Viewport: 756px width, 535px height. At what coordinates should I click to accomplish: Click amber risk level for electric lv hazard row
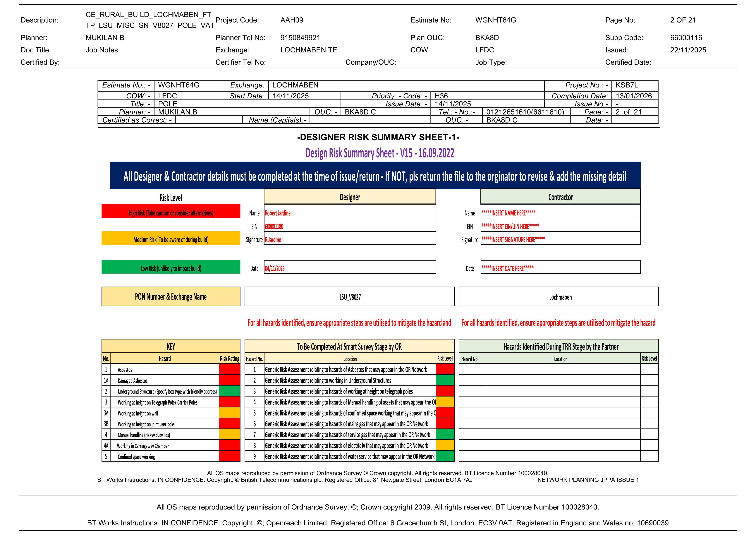[x=445, y=445]
